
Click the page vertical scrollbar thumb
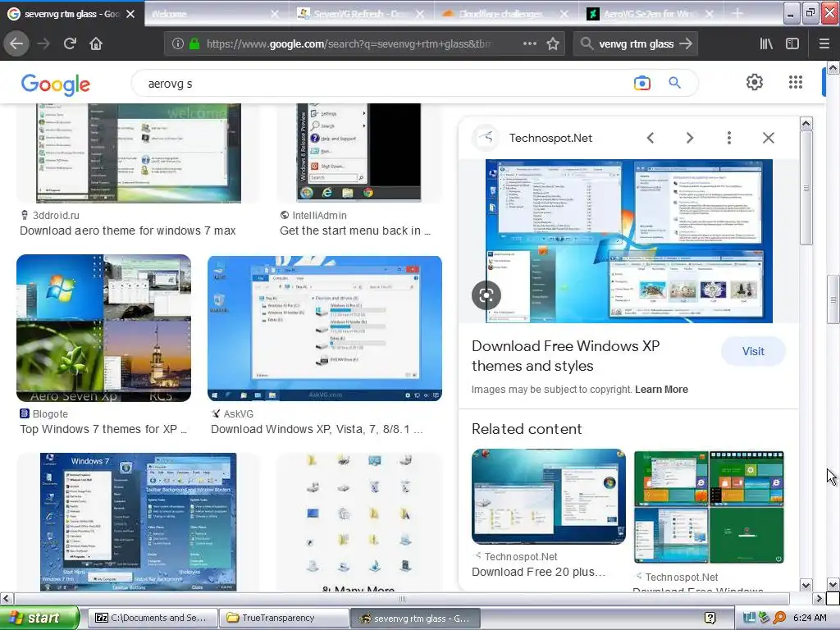click(833, 299)
